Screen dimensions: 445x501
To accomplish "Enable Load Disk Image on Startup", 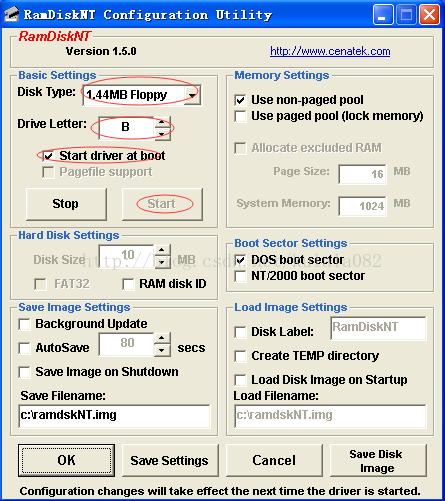I will (x=240, y=380).
